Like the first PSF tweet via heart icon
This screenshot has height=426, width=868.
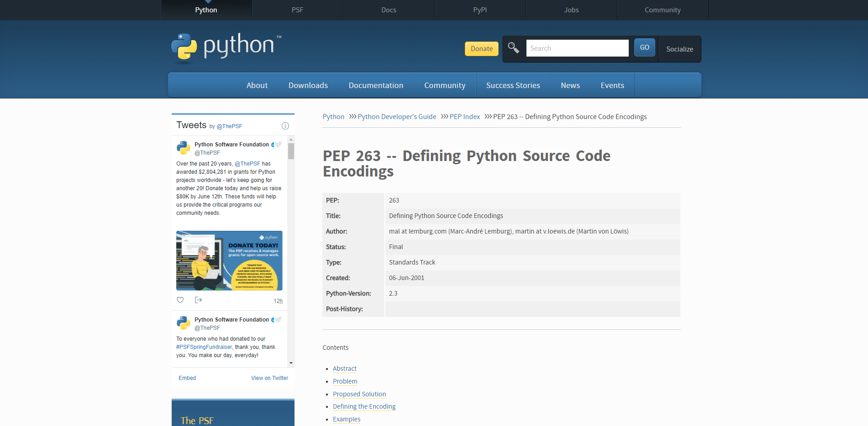click(180, 300)
